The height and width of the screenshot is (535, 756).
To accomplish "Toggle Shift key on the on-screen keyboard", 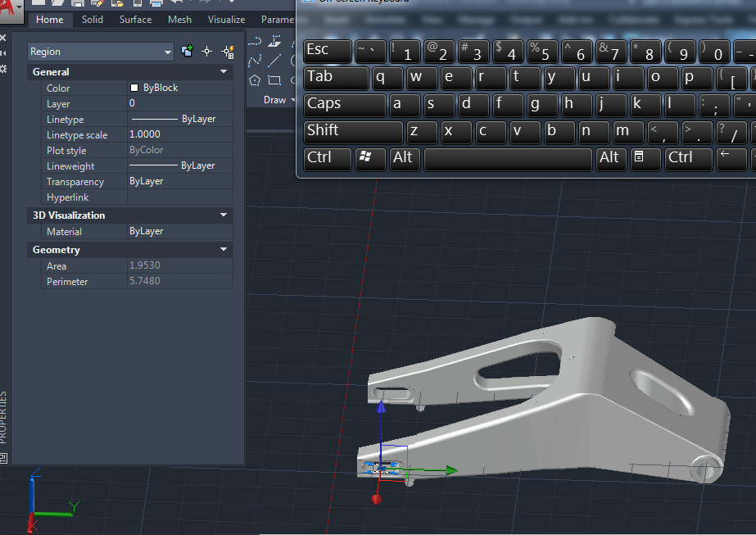I will (353, 132).
